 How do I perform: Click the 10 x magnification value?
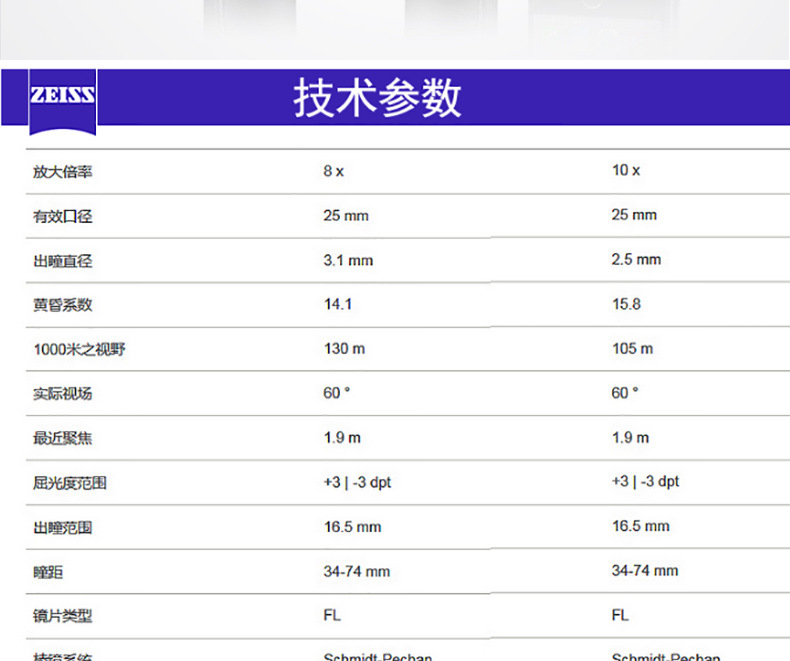pyautogui.click(x=626, y=170)
